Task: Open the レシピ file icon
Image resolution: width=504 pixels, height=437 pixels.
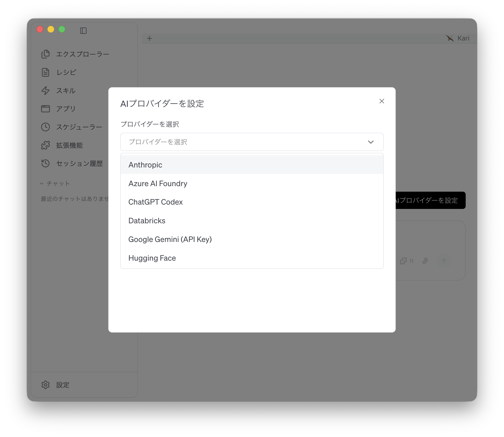Action: tap(46, 72)
